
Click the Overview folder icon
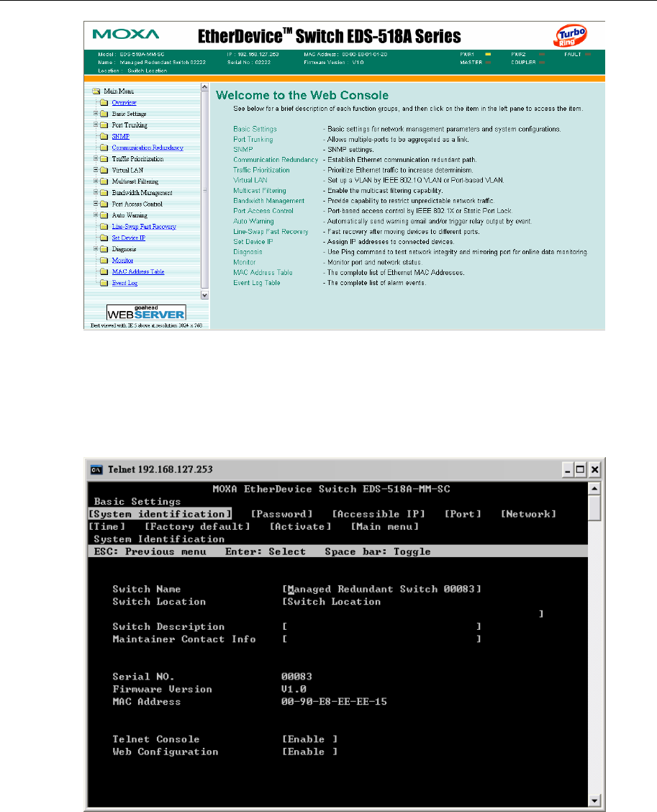(104, 102)
